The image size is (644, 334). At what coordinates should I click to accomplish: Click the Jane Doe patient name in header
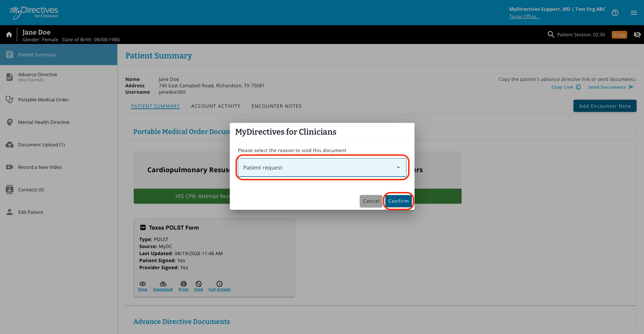click(x=36, y=32)
